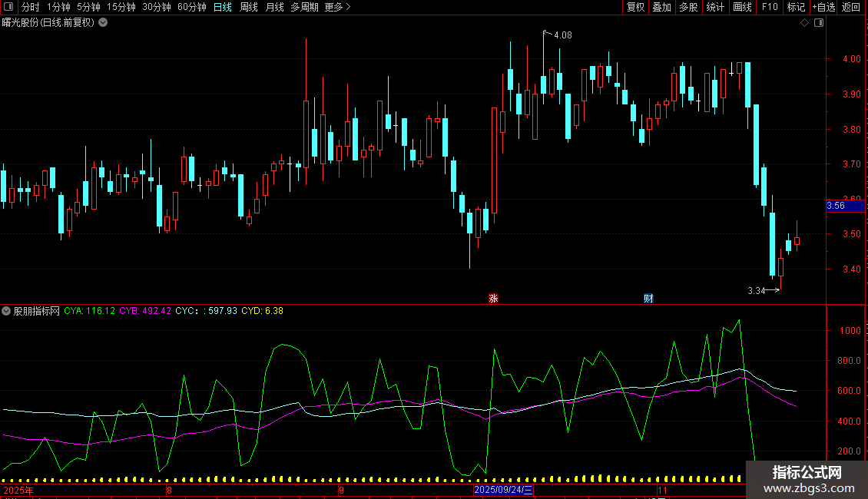
Task: Click the 叠加 overlay button
Action: (x=661, y=7)
